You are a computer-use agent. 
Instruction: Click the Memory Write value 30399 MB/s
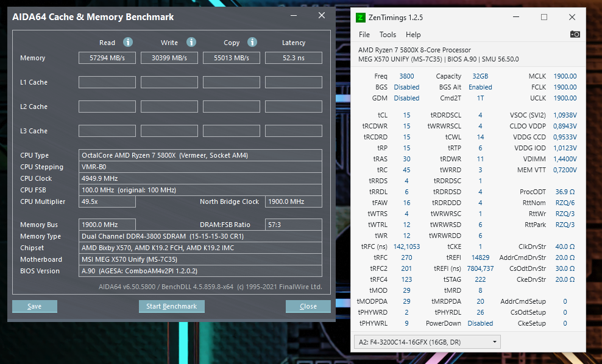click(169, 58)
